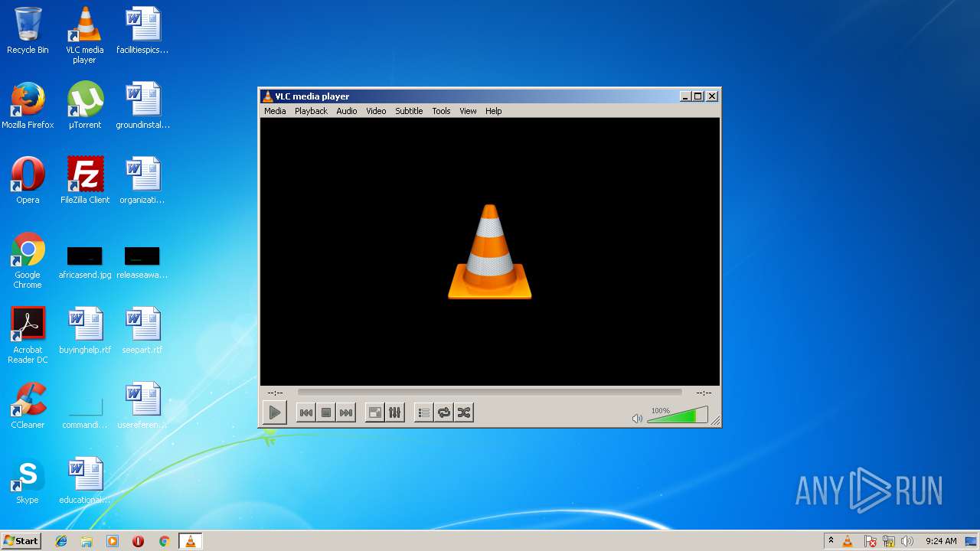Select the Recycle Bin desktop icon
Image resolution: width=980 pixels, height=551 pixels.
pos(28,31)
